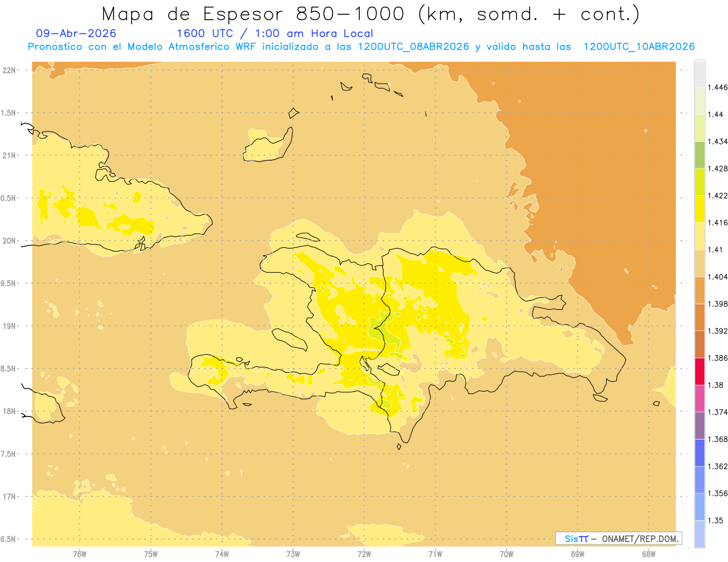Screen dimensions: 728x562
Task: Click the orange 1.392 legend swatch
Action: (x=699, y=317)
